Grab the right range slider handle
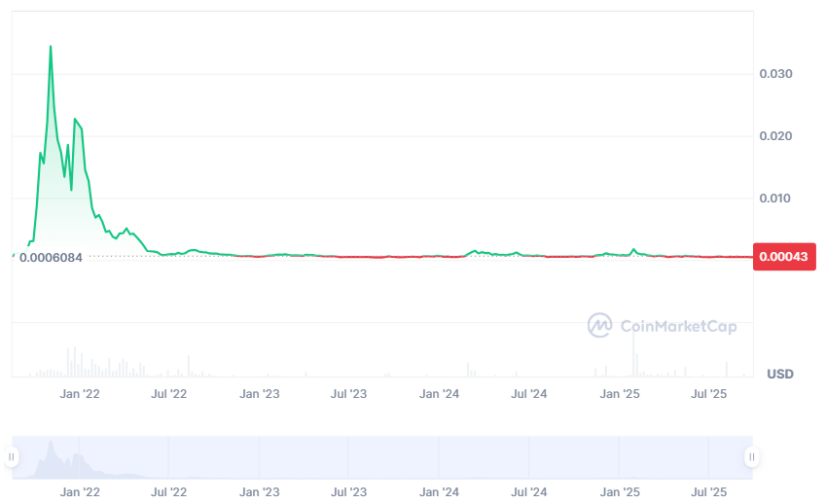The width and height of the screenshot is (826, 504). click(x=751, y=457)
